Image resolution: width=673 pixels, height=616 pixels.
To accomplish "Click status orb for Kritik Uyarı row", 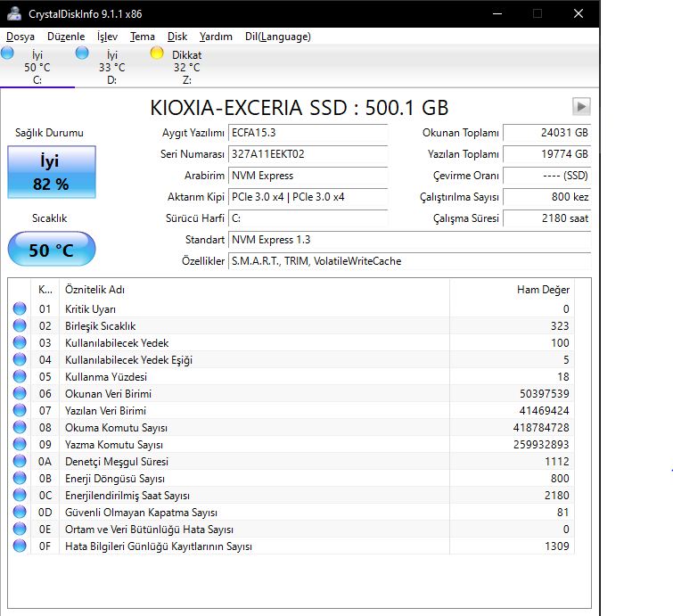I will [20, 308].
